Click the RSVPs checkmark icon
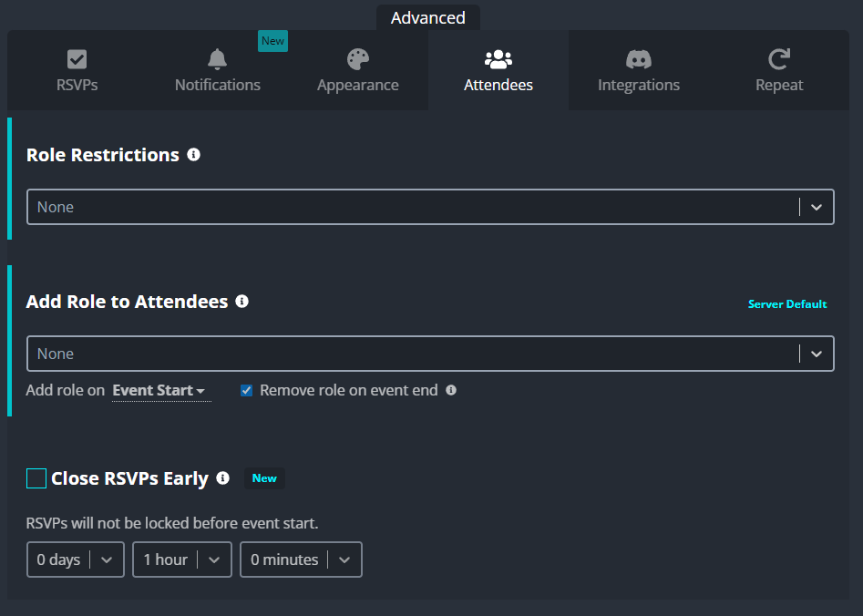This screenshot has width=863, height=616. point(77,59)
